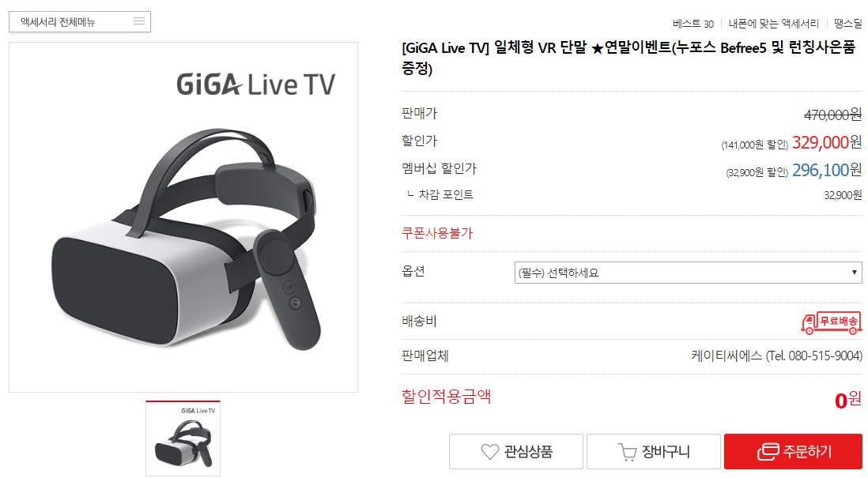The height and width of the screenshot is (478, 868).
Task: Click the hamburger icon in 액세서리 전체메뉴
Action: [139, 21]
